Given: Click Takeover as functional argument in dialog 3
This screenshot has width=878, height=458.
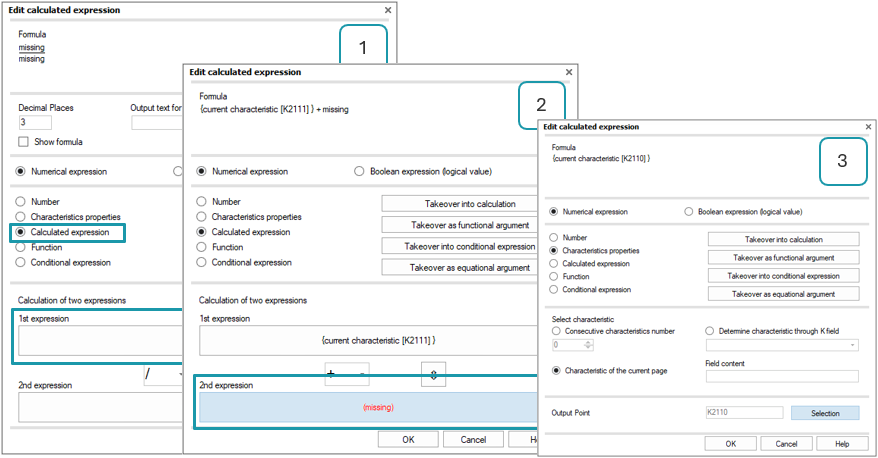Looking at the screenshot, I should tap(783, 258).
